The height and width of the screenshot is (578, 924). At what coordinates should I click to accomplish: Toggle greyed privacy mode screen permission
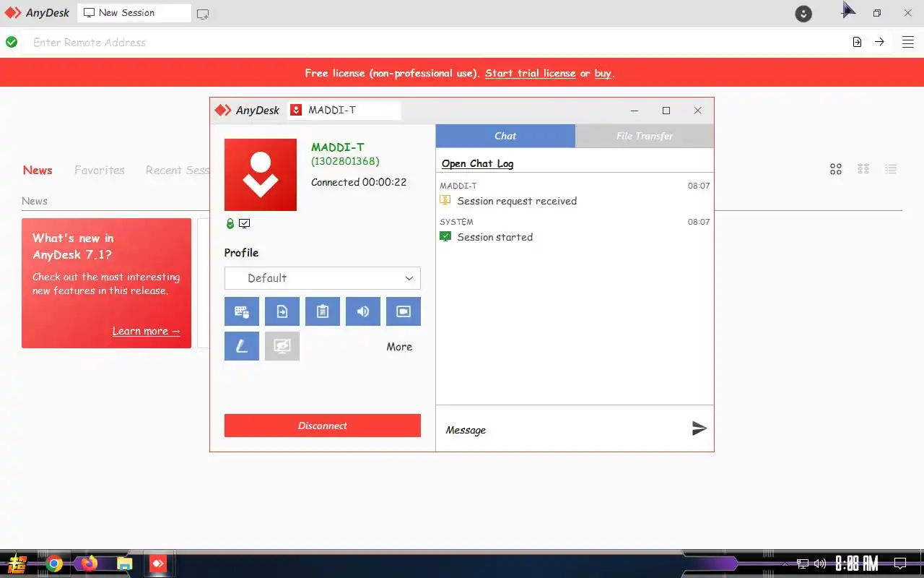[x=282, y=346]
